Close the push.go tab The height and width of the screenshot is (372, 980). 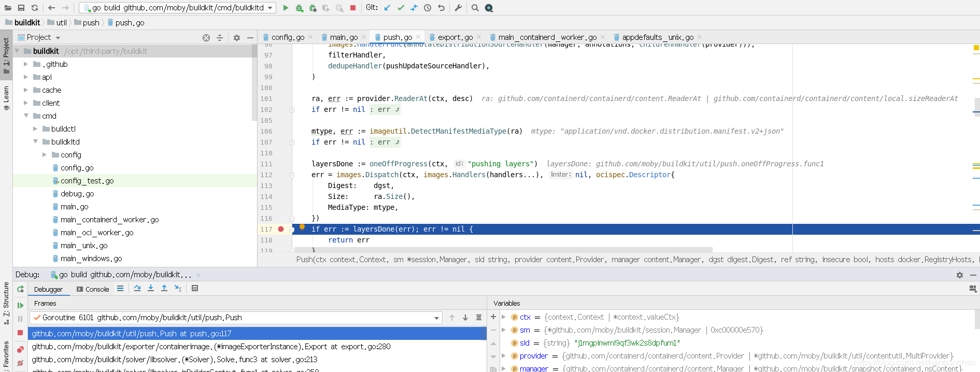tap(418, 37)
